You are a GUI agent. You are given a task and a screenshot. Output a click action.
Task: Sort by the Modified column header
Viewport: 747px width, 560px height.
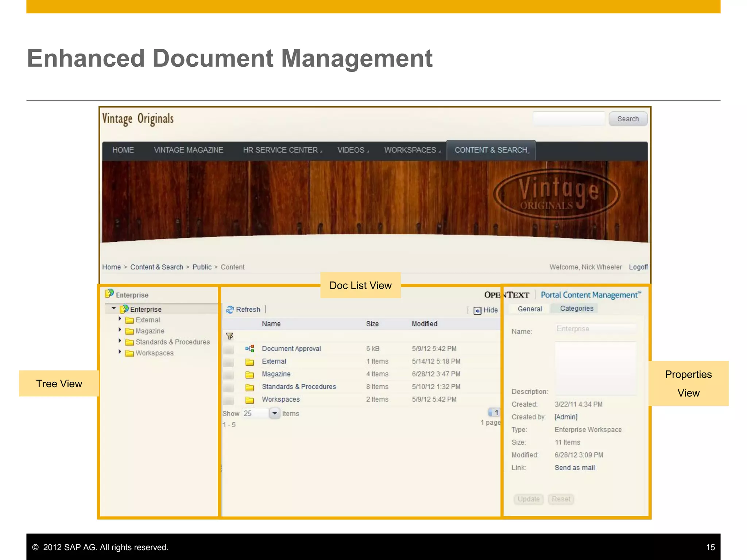pos(425,324)
